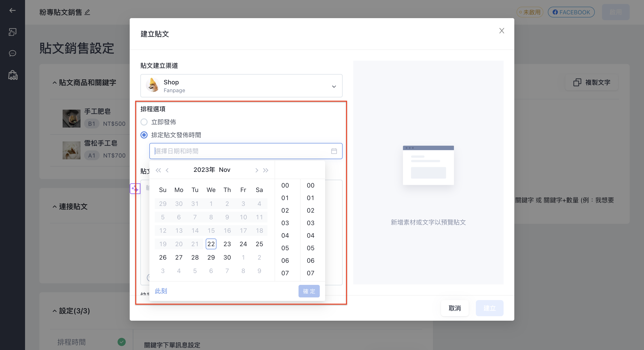Screen dimensions: 644x350
Task: Open the chat messages sidebar icon
Action: point(13,53)
